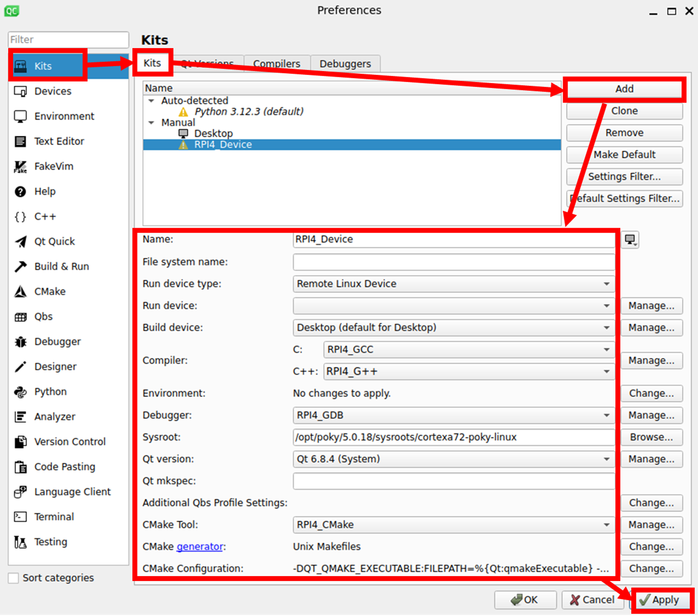The image size is (698, 616).
Task: Open the C++ braces icon
Action: pos(20,217)
